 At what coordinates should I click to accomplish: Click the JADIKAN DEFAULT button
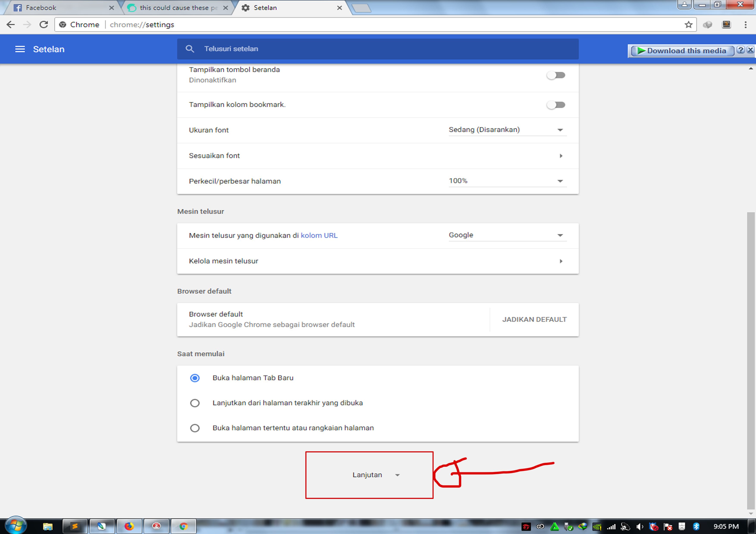coord(534,320)
